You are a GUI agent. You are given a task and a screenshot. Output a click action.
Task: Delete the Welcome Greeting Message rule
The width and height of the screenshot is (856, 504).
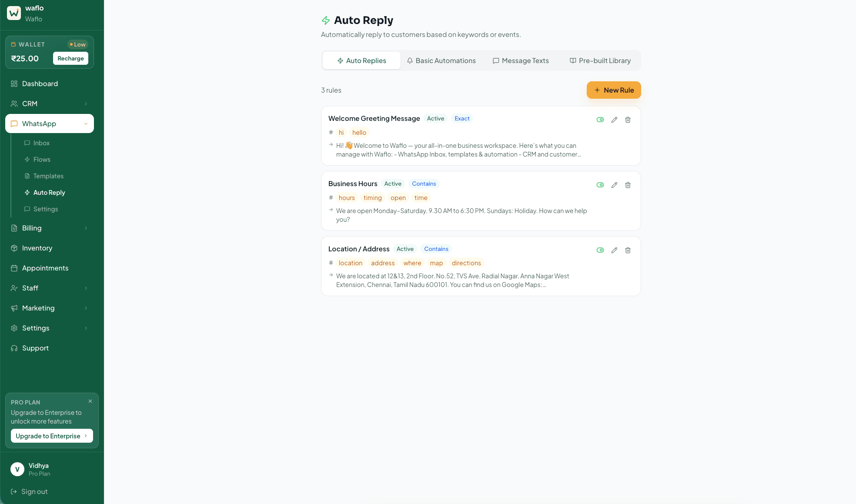point(628,120)
